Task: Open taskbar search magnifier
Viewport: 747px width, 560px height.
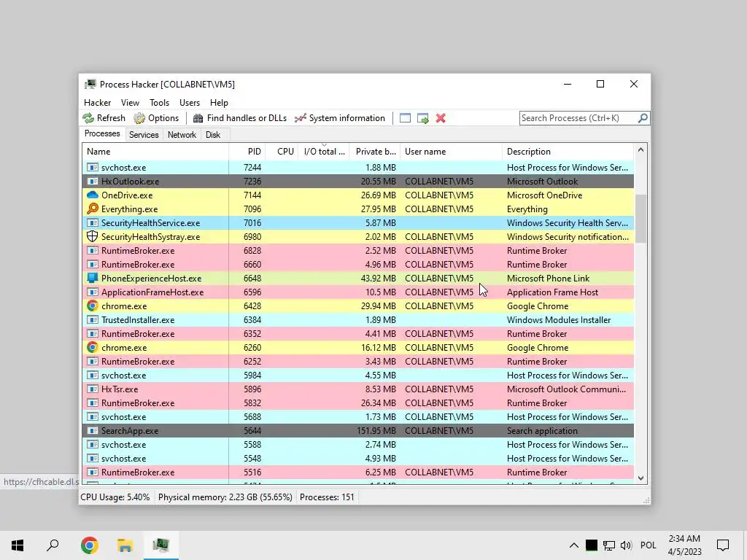Action: coord(53,545)
